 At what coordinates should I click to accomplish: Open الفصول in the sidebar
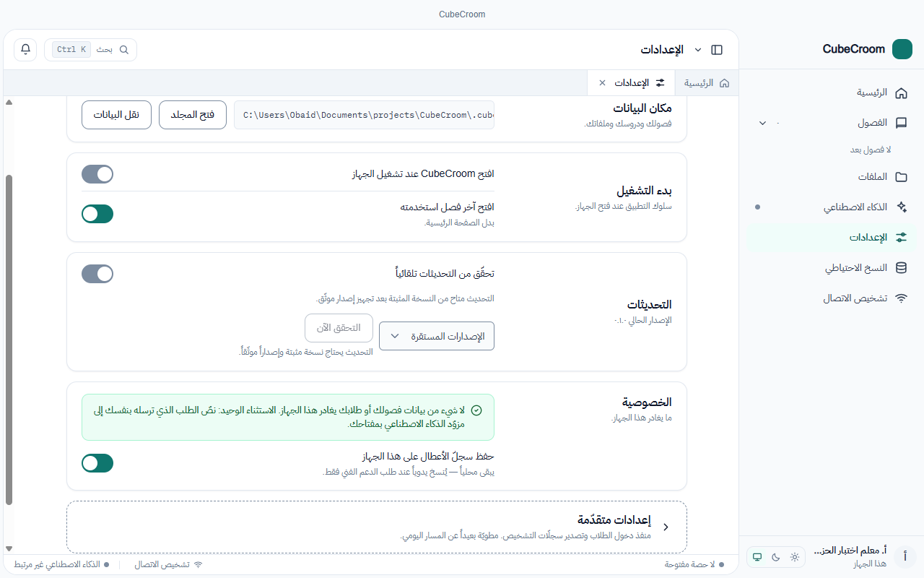point(831,123)
